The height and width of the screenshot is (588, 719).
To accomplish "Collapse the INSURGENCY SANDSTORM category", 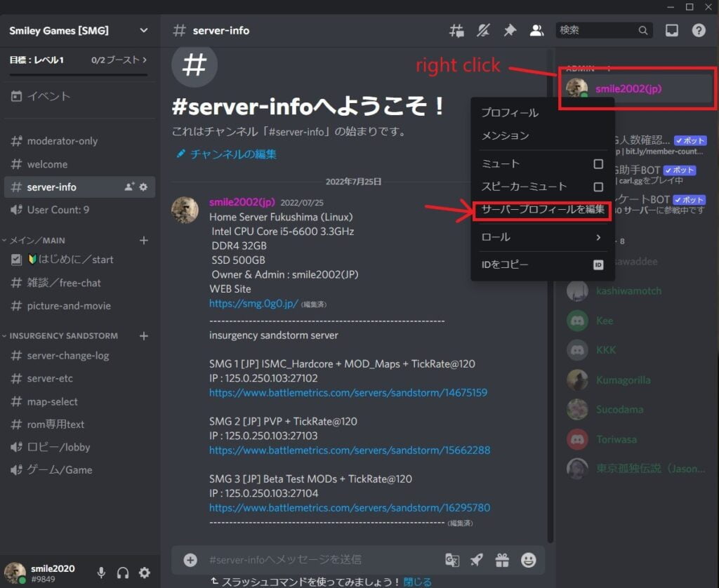I will (x=63, y=335).
